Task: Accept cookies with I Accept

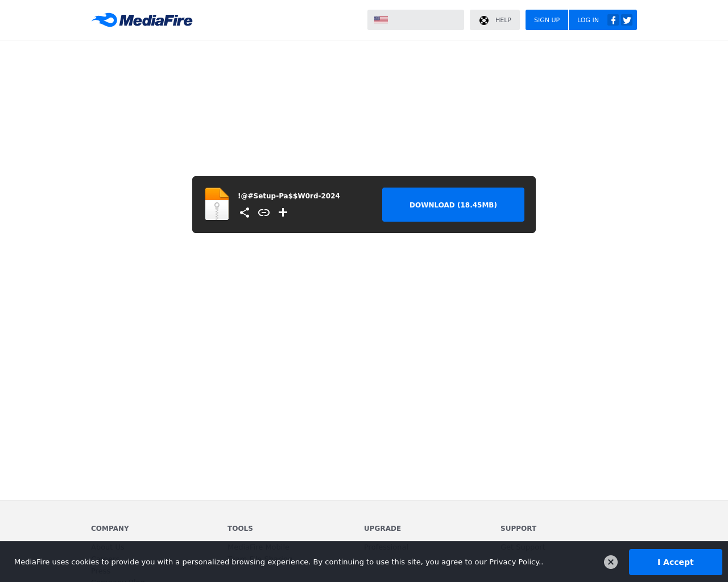Action: (x=676, y=562)
